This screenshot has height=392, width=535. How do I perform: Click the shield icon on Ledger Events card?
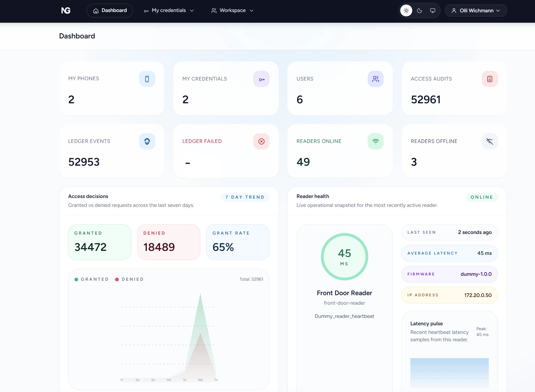pos(147,141)
